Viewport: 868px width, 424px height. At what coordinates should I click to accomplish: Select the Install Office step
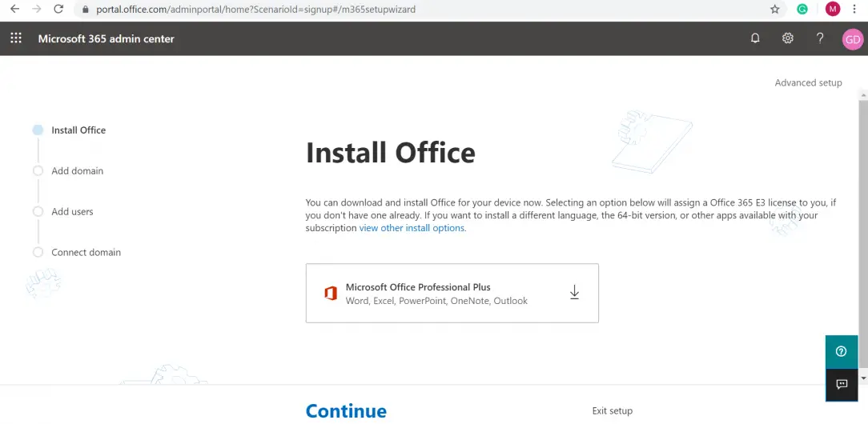78,130
